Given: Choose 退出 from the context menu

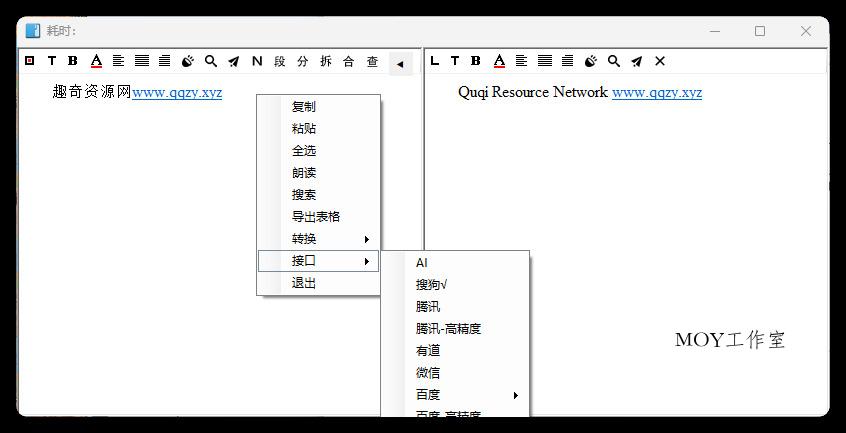Looking at the screenshot, I should tap(318, 283).
